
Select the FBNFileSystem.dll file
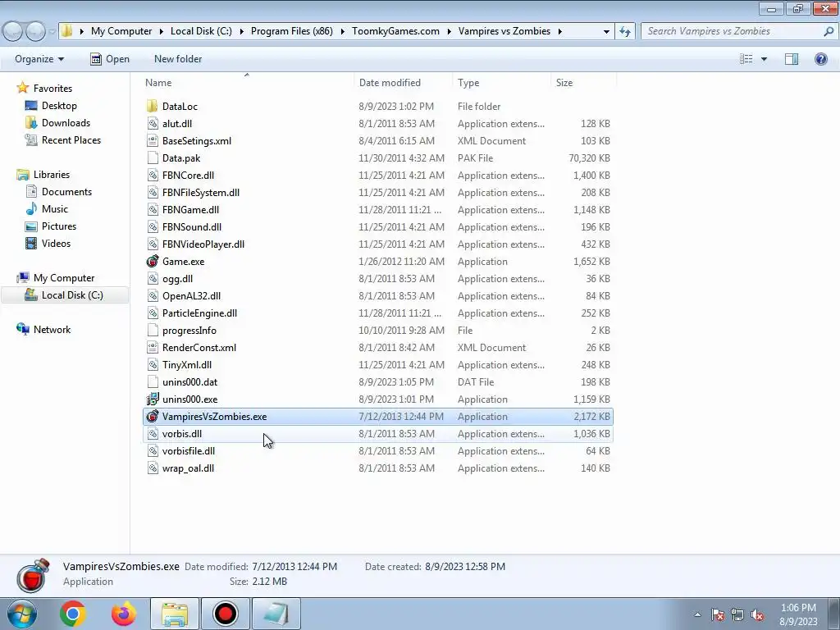click(x=201, y=192)
